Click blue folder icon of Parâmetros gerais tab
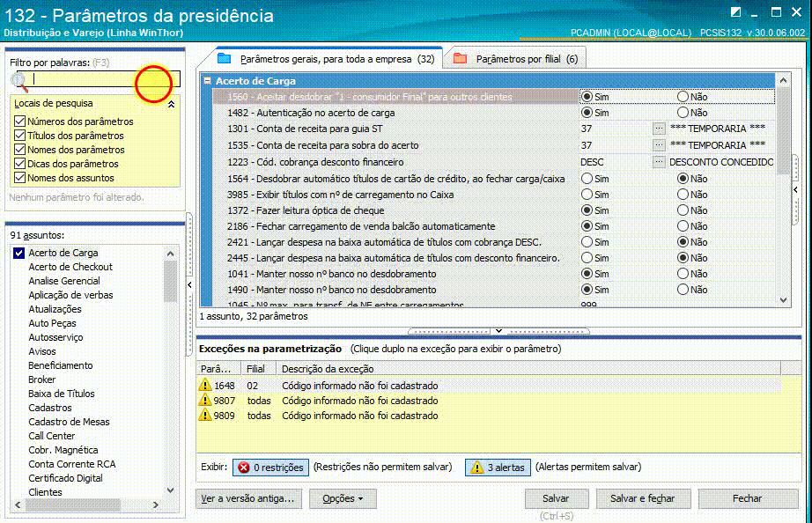This screenshot has width=812, height=523. (x=225, y=58)
